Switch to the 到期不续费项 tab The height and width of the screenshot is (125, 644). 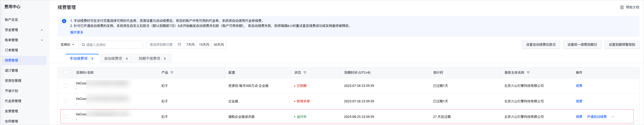[153, 59]
